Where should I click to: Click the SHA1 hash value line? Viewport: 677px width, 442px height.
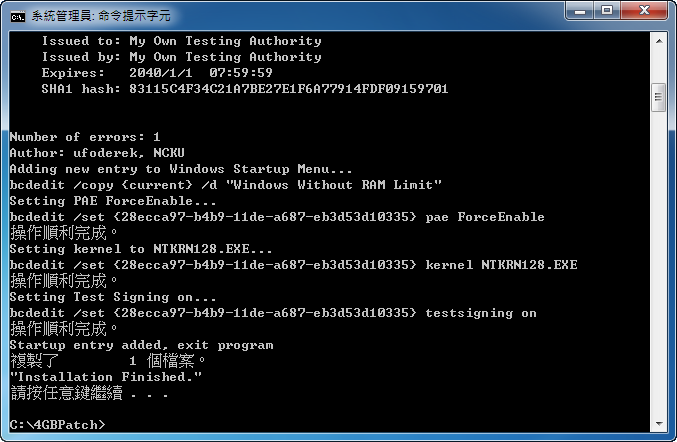[244, 89]
